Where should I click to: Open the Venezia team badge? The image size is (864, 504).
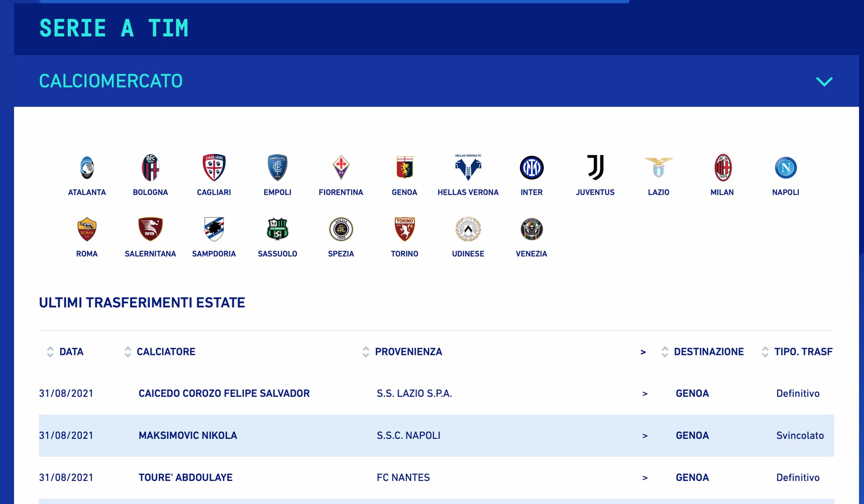531,229
